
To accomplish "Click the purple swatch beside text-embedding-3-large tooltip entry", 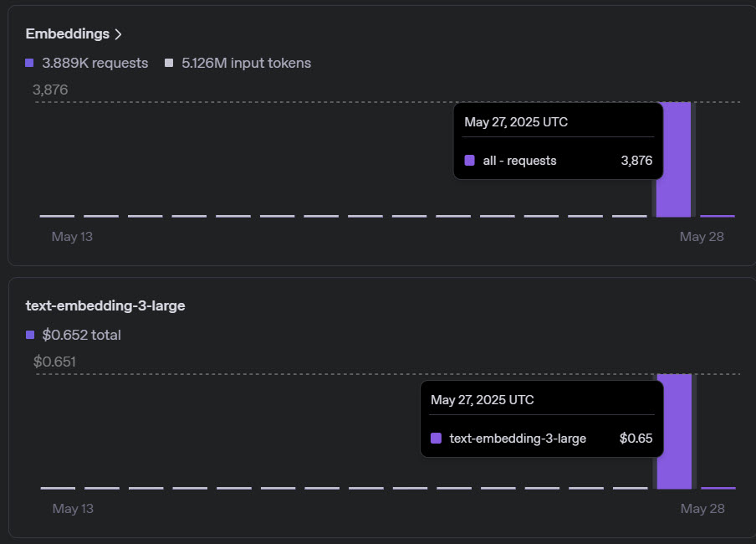I will (x=436, y=439).
